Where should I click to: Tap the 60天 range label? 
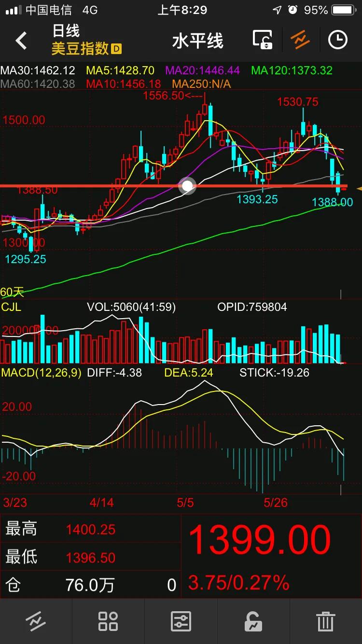(x=12, y=292)
